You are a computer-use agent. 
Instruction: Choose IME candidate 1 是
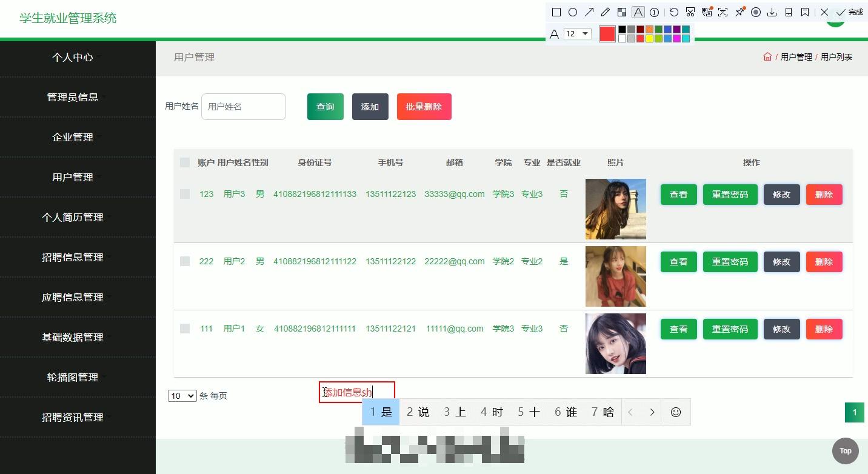coord(381,412)
